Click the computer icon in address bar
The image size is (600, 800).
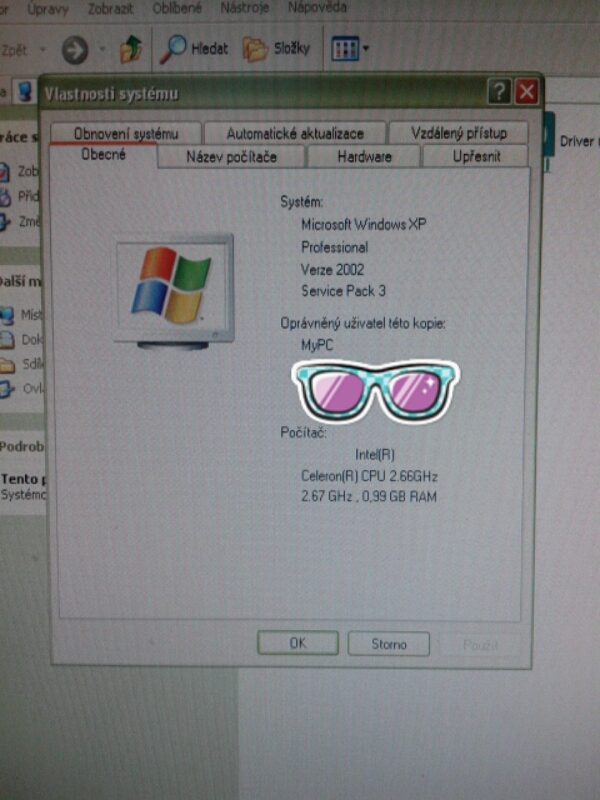click(23, 93)
